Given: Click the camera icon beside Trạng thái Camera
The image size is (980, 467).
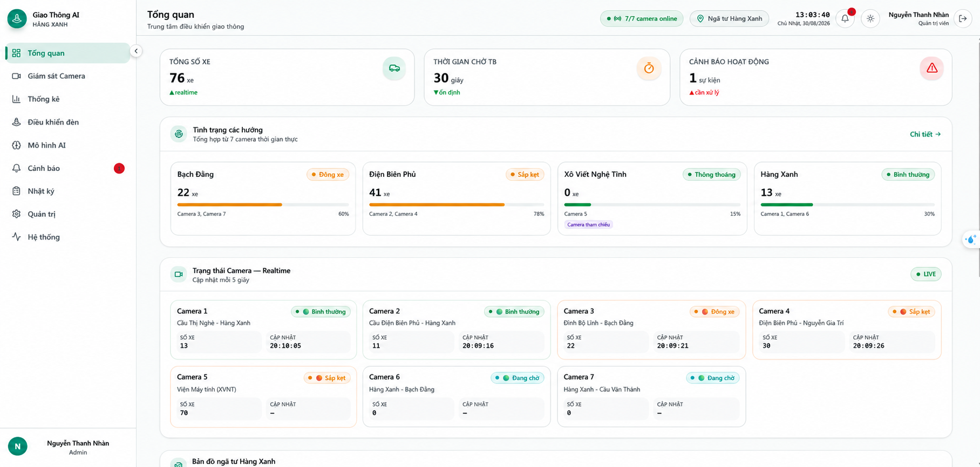Looking at the screenshot, I should pos(179,274).
